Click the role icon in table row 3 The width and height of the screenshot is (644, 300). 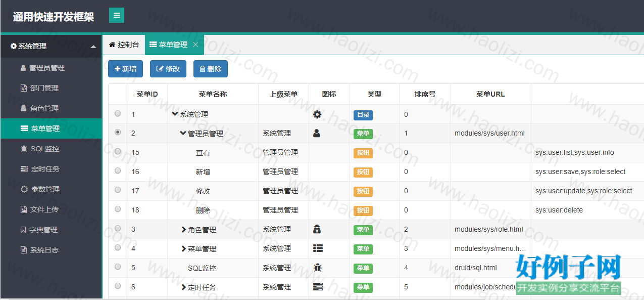[317, 229]
